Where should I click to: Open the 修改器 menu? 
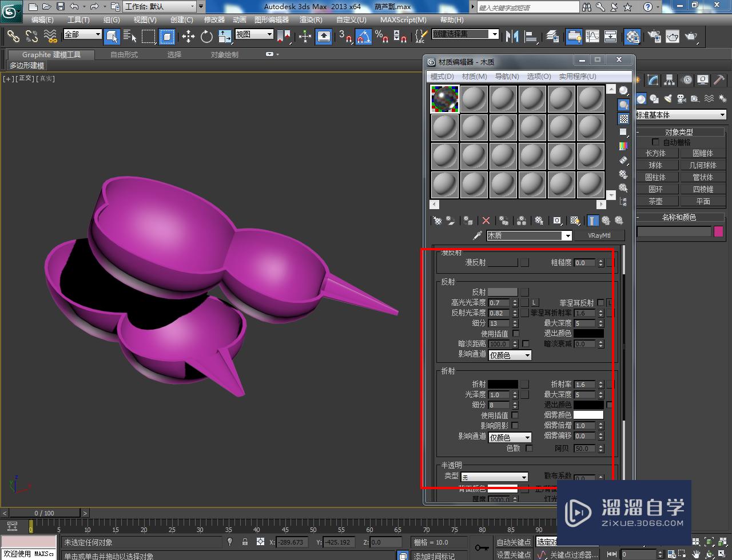pyautogui.click(x=214, y=20)
